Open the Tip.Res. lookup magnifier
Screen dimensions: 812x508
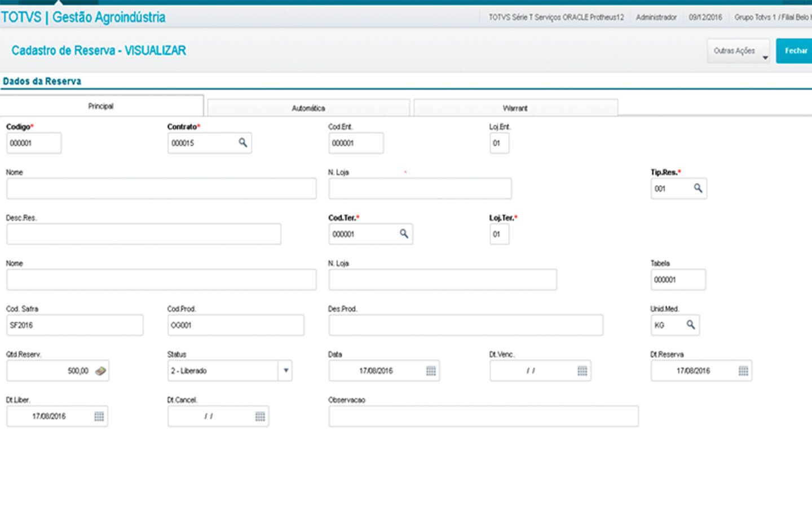tap(698, 189)
